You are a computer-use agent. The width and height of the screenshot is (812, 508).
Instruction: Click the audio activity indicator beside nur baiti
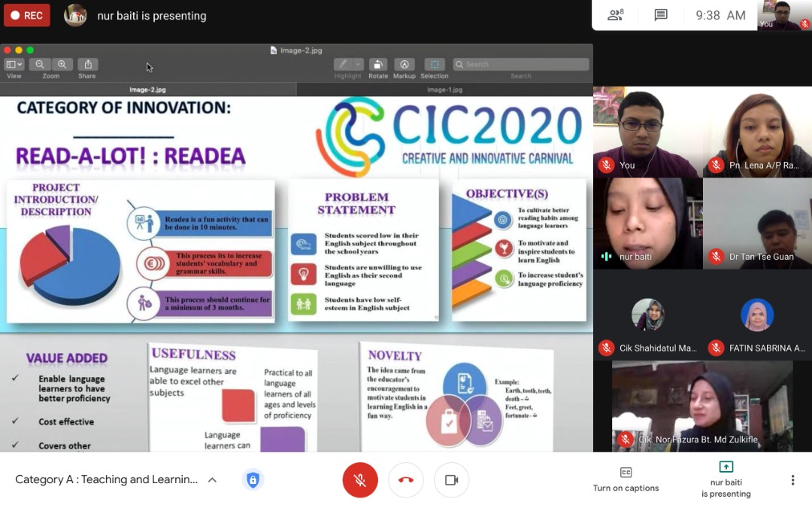point(607,257)
